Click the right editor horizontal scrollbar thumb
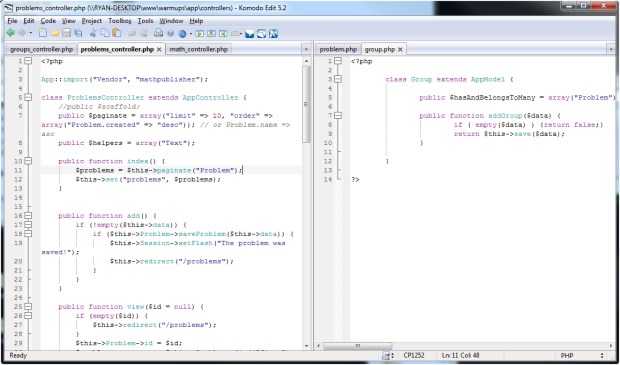The width and height of the screenshot is (620, 365). pos(357,346)
